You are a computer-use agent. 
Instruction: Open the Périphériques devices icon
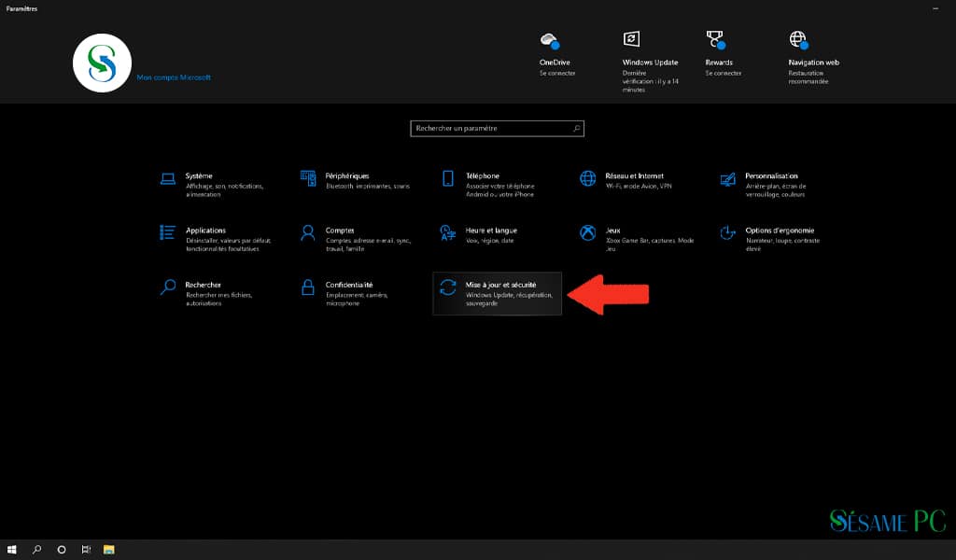[308, 178]
